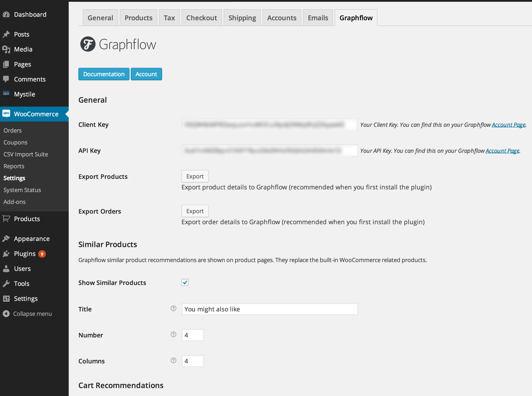Open the Media menu label
This screenshot has width=532, height=396.
click(23, 49)
